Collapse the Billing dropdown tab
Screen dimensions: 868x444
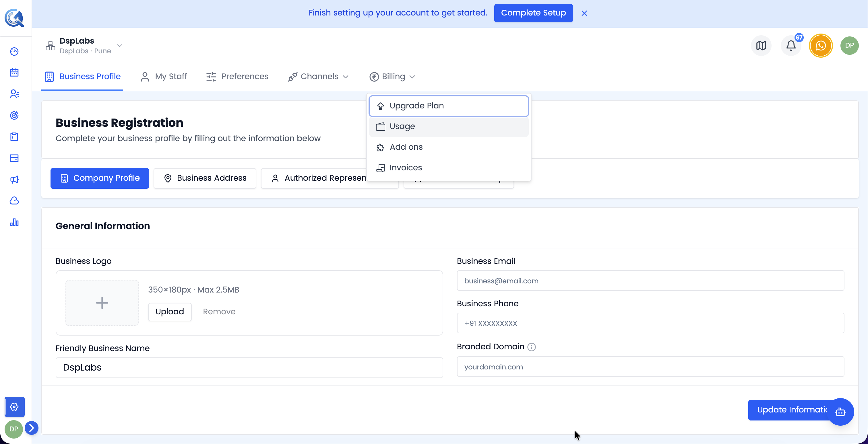[x=392, y=76]
